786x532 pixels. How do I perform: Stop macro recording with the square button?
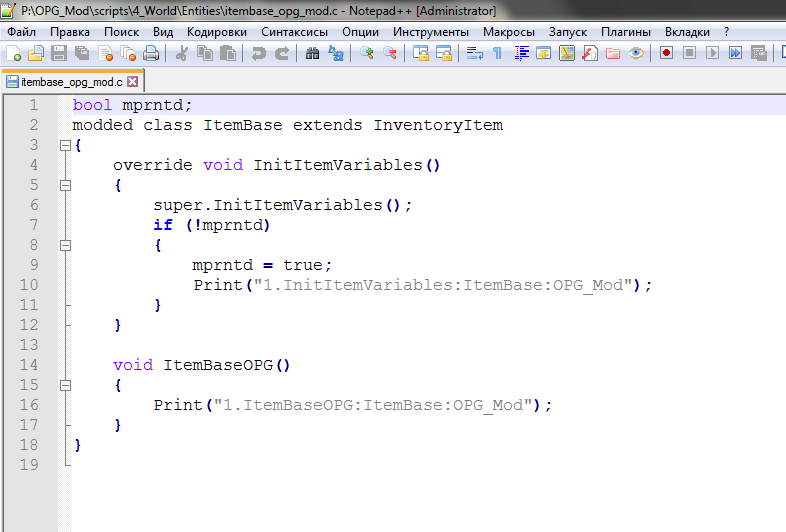689,53
